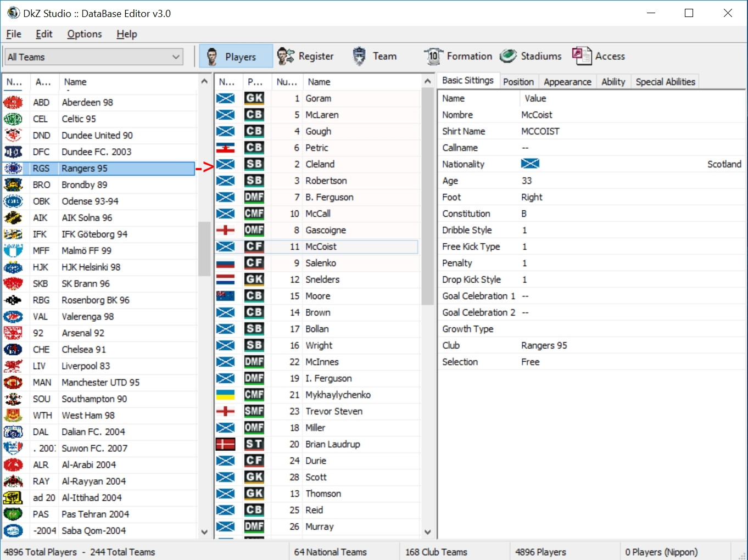This screenshot has width=748, height=560.
Task: Click the player list Name column header
Action: (x=361, y=82)
